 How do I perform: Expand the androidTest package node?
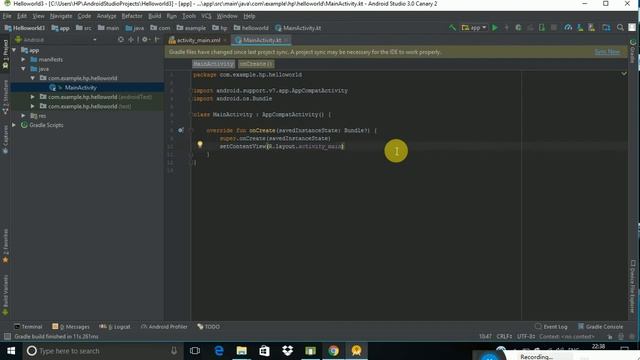[33, 97]
